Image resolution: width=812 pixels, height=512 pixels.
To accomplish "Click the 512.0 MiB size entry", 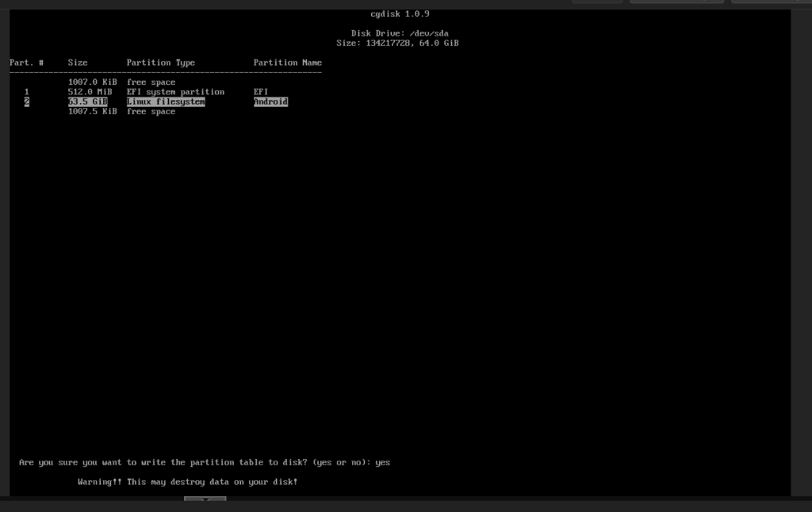I will coord(90,92).
